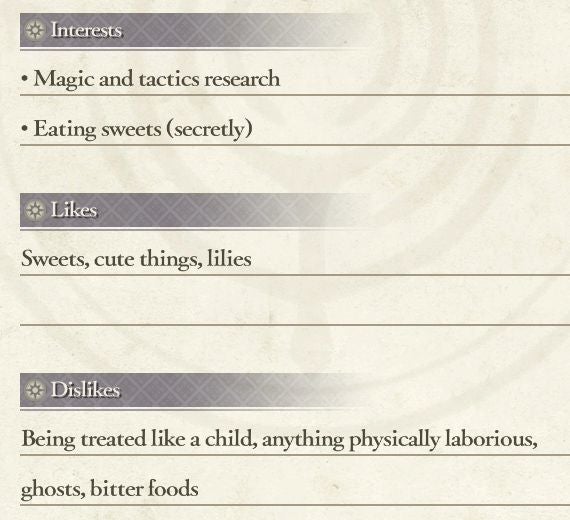Click the Magic and tactics research entry

[x=157, y=79]
